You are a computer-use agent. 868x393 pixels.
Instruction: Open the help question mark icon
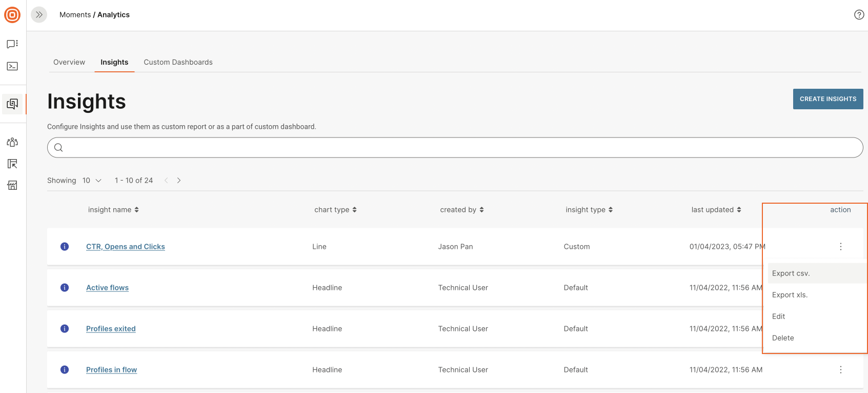pos(859,15)
